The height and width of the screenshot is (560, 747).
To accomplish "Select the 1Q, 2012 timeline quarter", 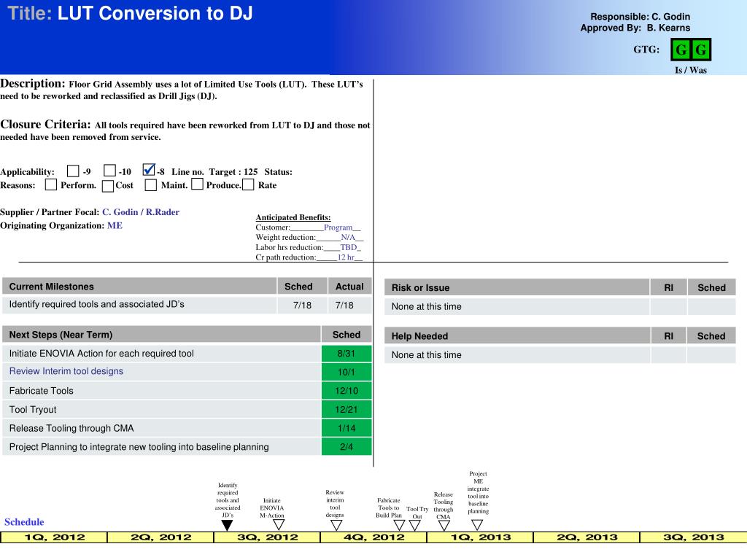I will [54, 537].
